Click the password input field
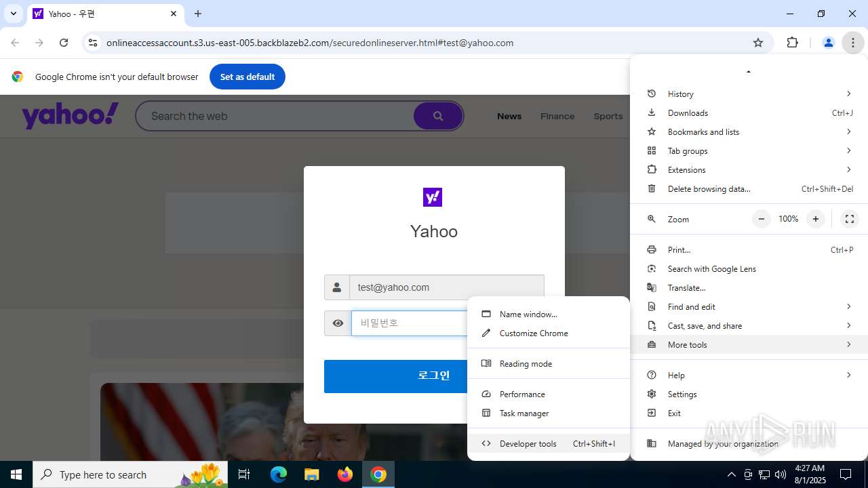This screenshot has width=868, height=488. coord(410,323)
